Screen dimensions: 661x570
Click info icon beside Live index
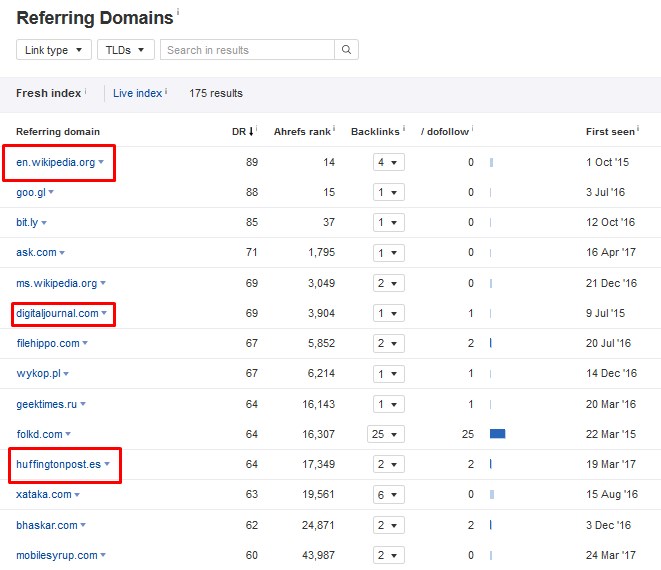[166, 91]
